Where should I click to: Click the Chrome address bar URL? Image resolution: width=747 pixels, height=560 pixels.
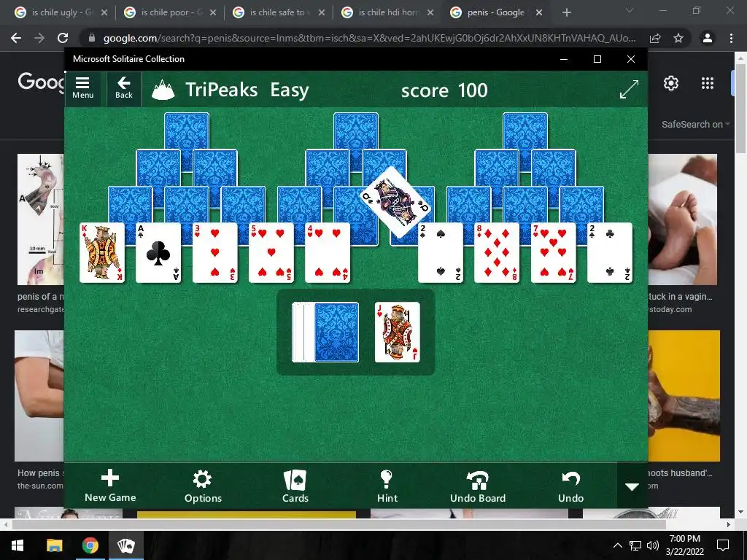coord(369,38)
